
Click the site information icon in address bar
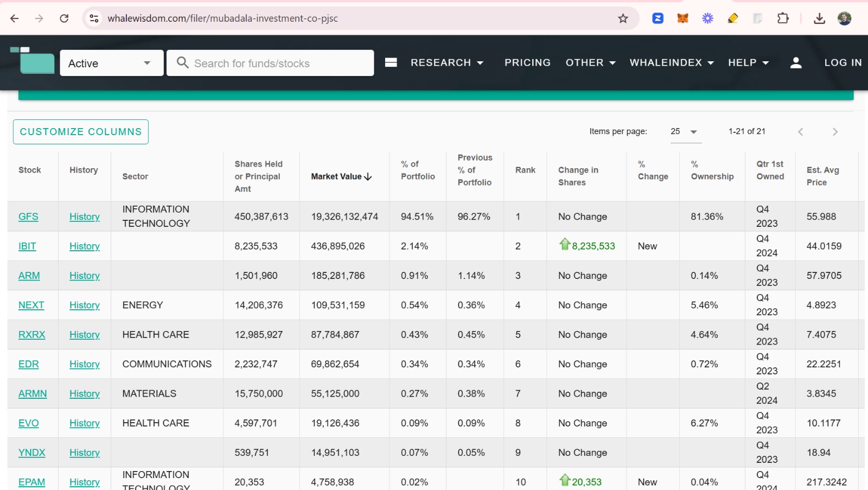point(94,18)
